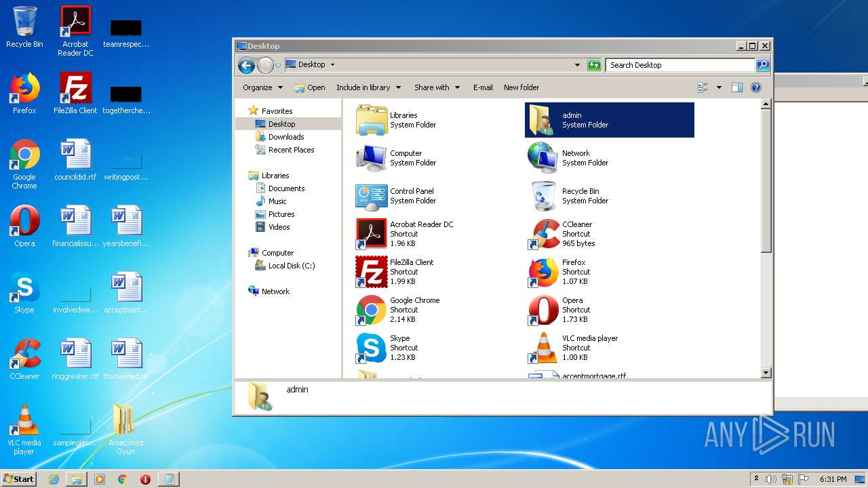Select Music in navigation pane

point(271,201)
